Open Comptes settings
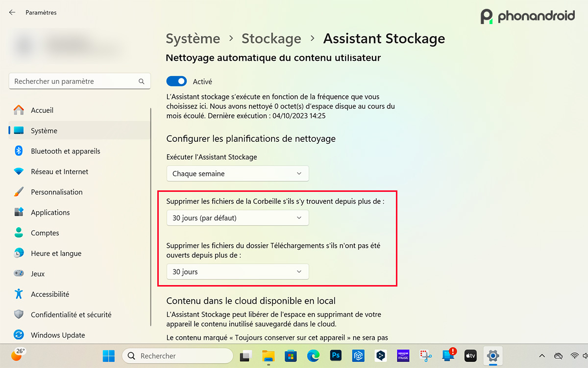The width and height of the screenshot is (588, 368). (x=46, y=233)
